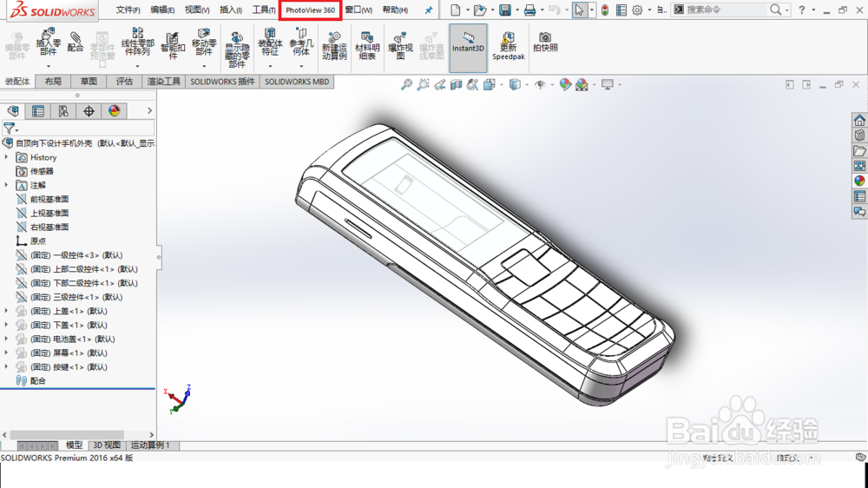The width and height of the screenshot is (868, 488).
Task: Open the 帮助 menu
Action: [x=395, y=10]
